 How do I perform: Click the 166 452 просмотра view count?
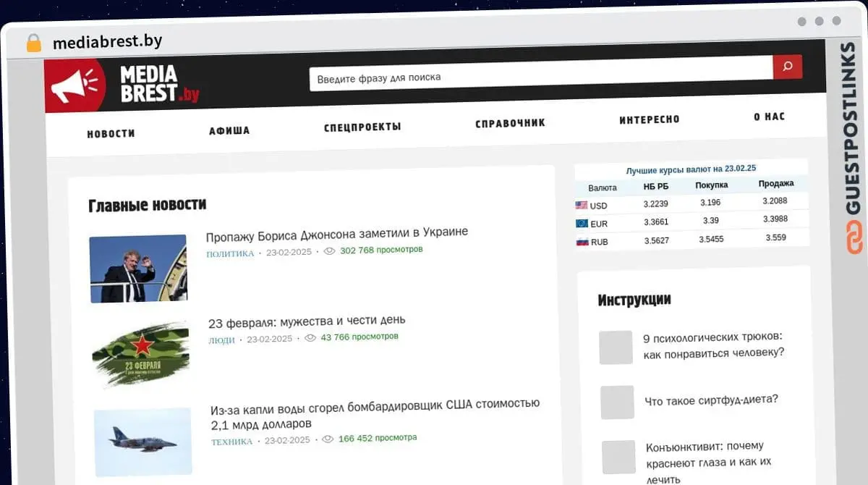(x=378, y=438)
